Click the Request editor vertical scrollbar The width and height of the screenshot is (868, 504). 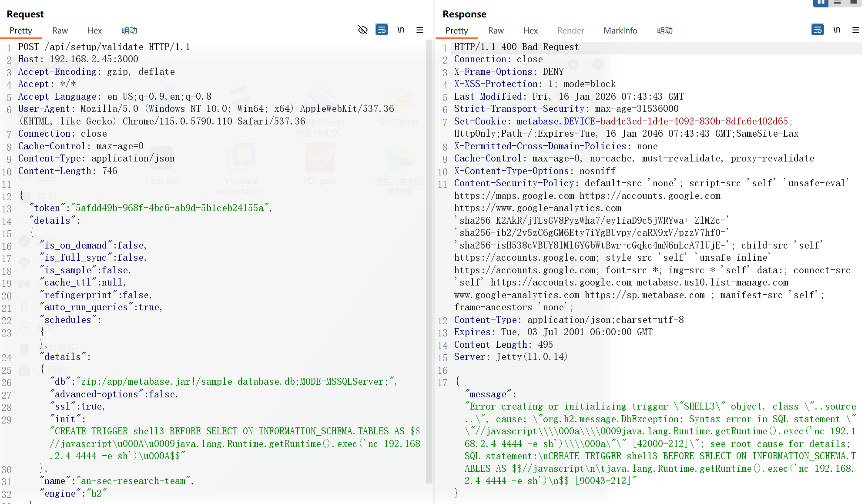[x=429, y=261]
